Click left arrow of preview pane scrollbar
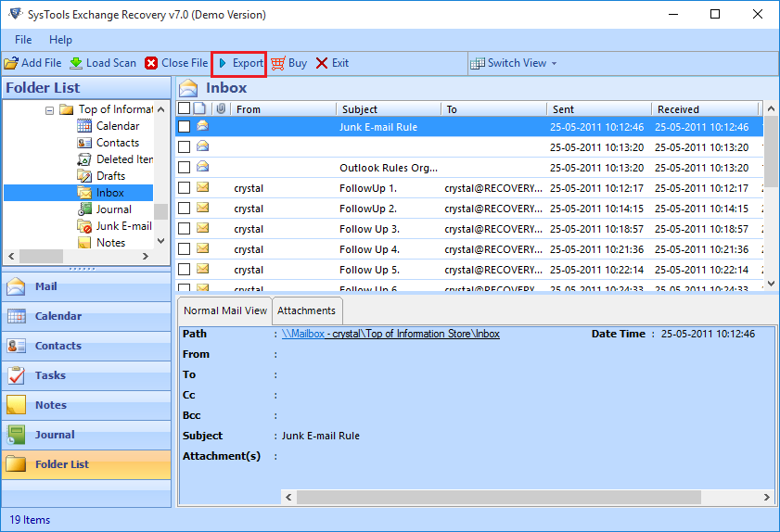Image resolution: width=780 pixels, height=532 pixels. point(288,497)
